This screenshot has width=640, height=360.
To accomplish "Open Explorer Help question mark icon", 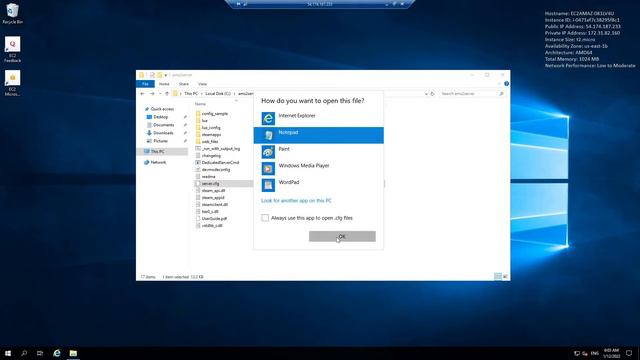I will (x=506, y=84).
